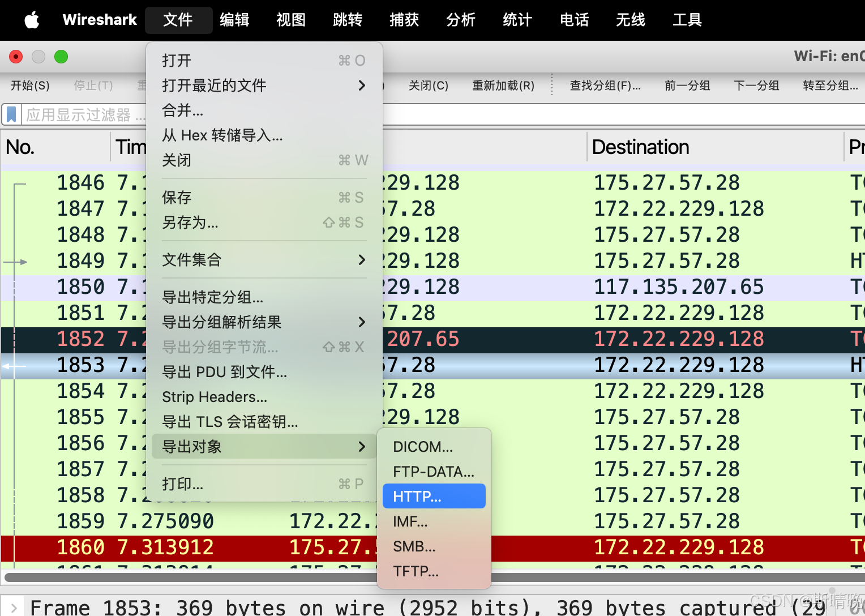Click the 前一分组 toolbar button

(x=687, y=85)
